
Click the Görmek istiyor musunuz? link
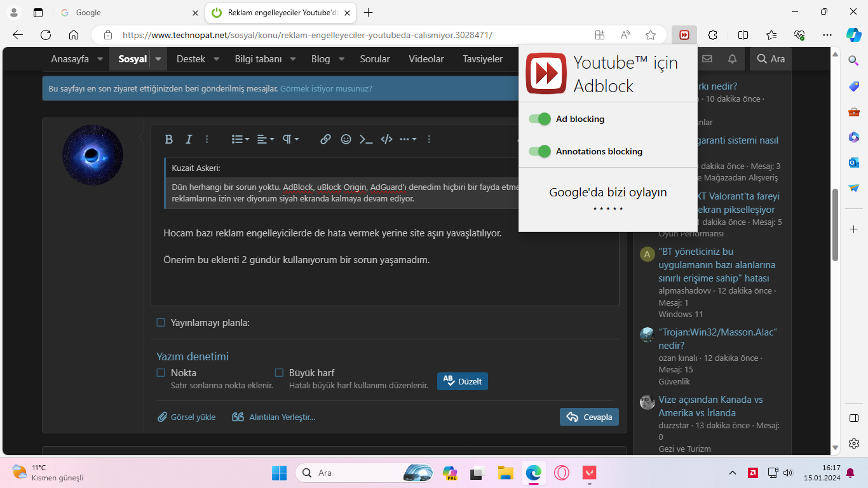point(326,89)
